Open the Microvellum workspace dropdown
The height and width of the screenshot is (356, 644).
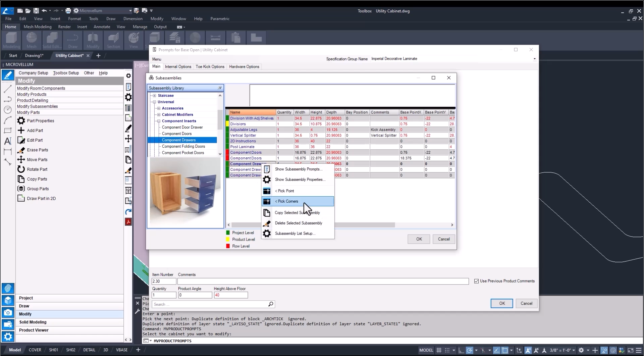click(130, 11)
